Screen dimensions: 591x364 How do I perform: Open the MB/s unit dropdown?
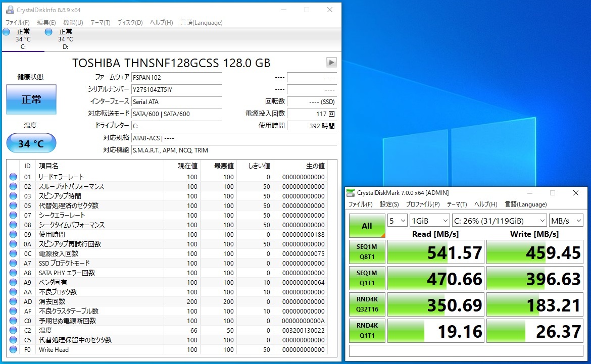pyautogui.click(x=566, y=221)
